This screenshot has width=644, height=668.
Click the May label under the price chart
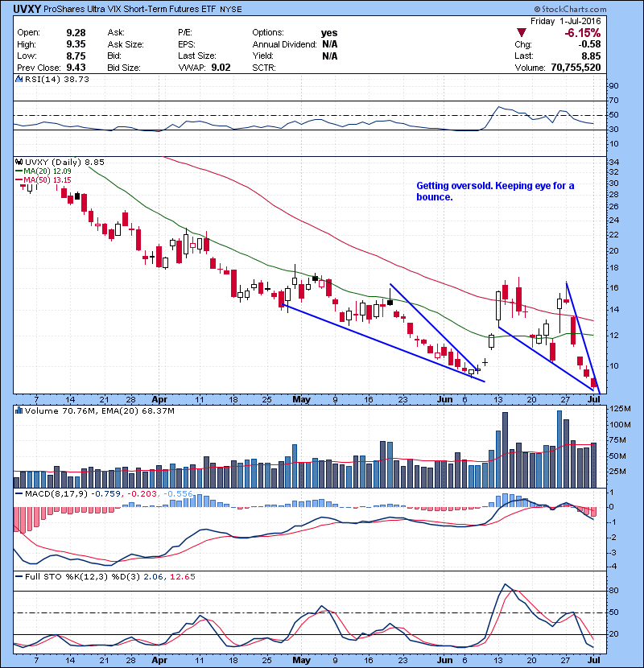click(x=301, y=400)
